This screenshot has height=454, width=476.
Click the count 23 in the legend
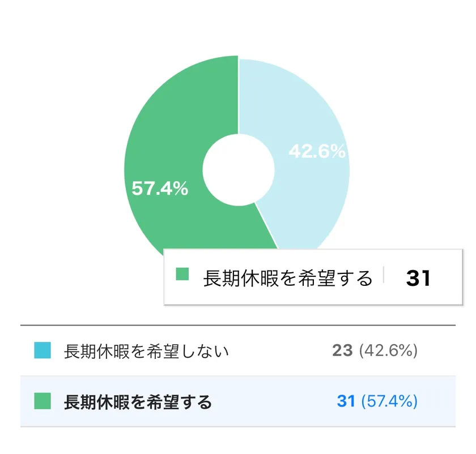(x=342, y=351)
